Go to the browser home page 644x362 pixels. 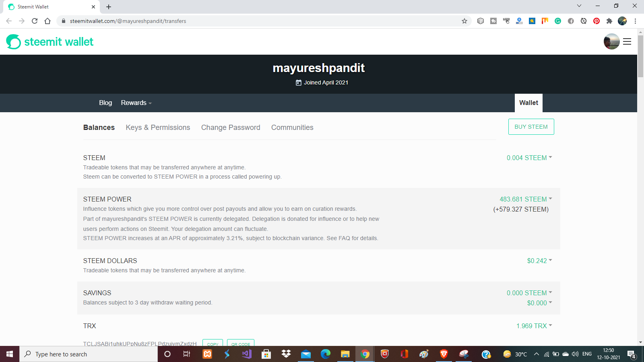(x=47, y=21)
